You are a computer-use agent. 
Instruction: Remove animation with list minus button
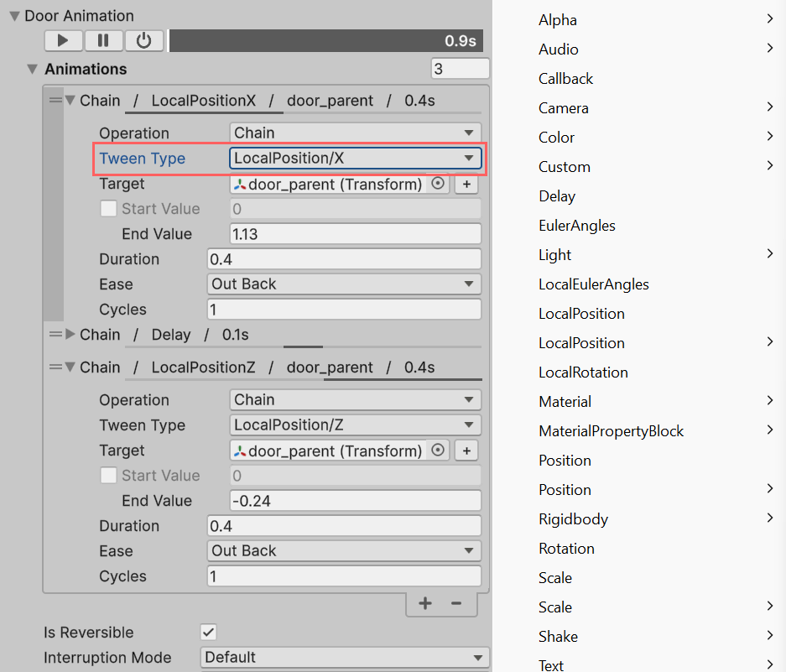[x=456, y=603]
